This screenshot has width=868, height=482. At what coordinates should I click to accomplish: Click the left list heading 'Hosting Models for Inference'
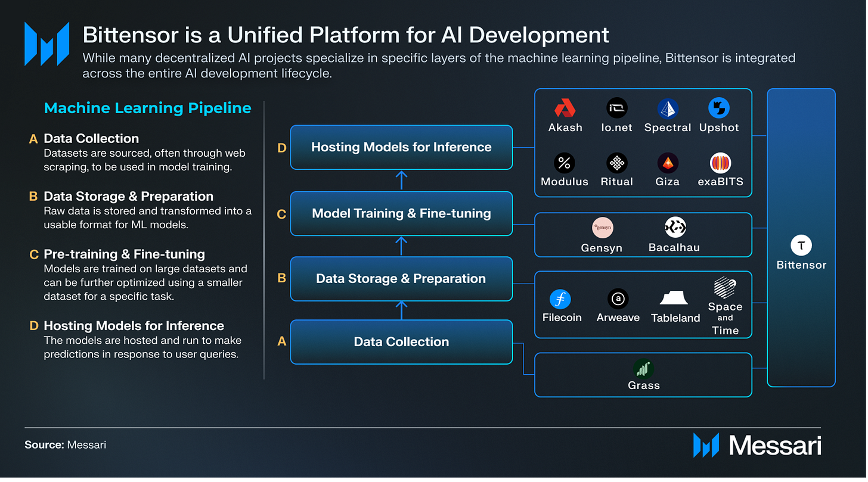pyautogui.click(x=134, y=326)
